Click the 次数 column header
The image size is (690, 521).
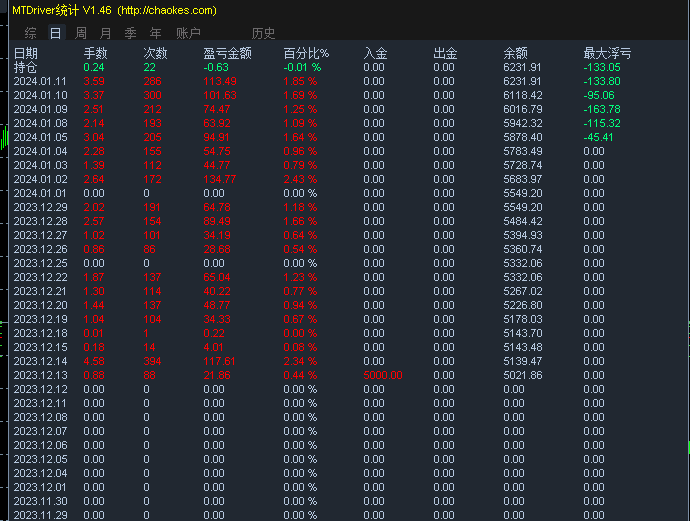155,53
